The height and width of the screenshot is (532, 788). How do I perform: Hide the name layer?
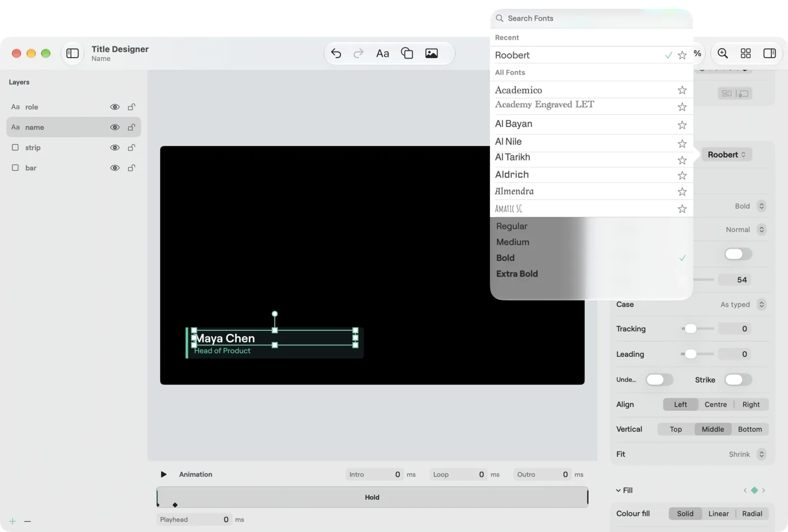(x=115, y=127)
